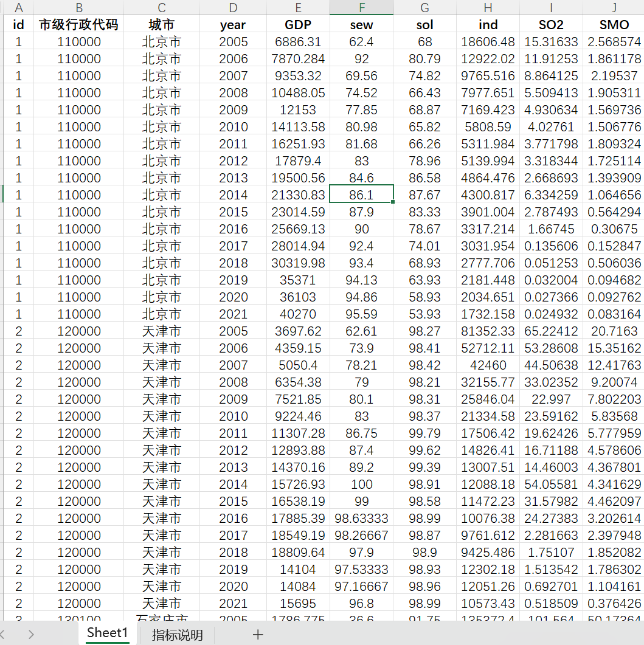Image resolution: width=644 pixels, height=645 pixels.
Task: Click SMO cell 2.568574
Action: (614, 41)
